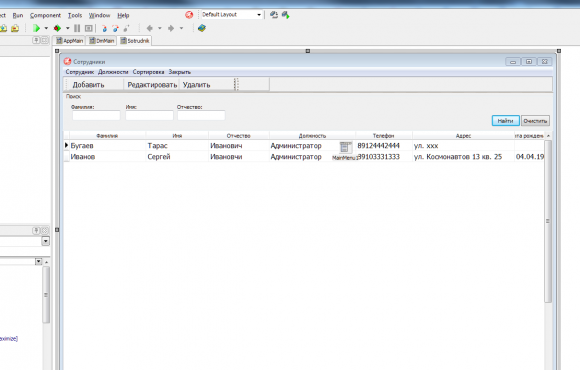Click the Найти button
This screenshot has width=580, height=370.
pyautogui.click(x=505, y=121)
